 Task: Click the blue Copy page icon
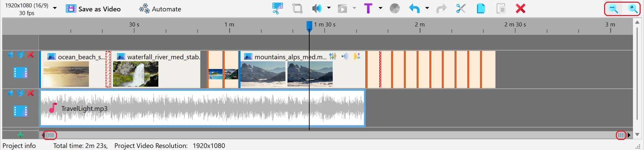tap(481, 8)
